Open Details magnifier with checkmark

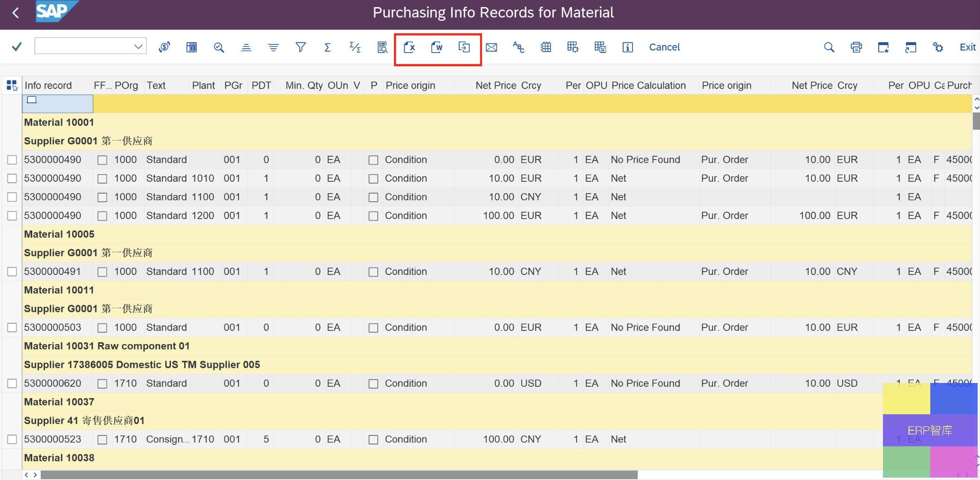[x=219, y=47]
